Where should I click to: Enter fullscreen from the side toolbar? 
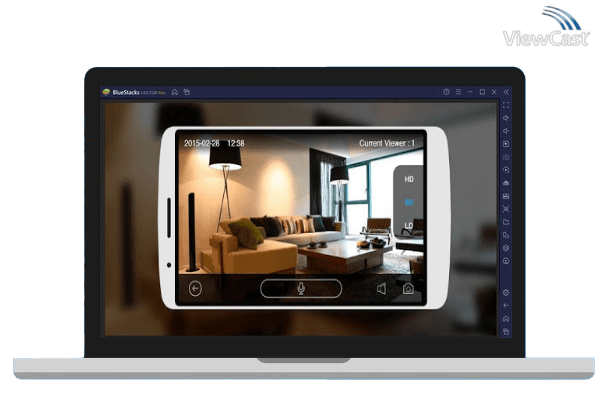[506, 105]
